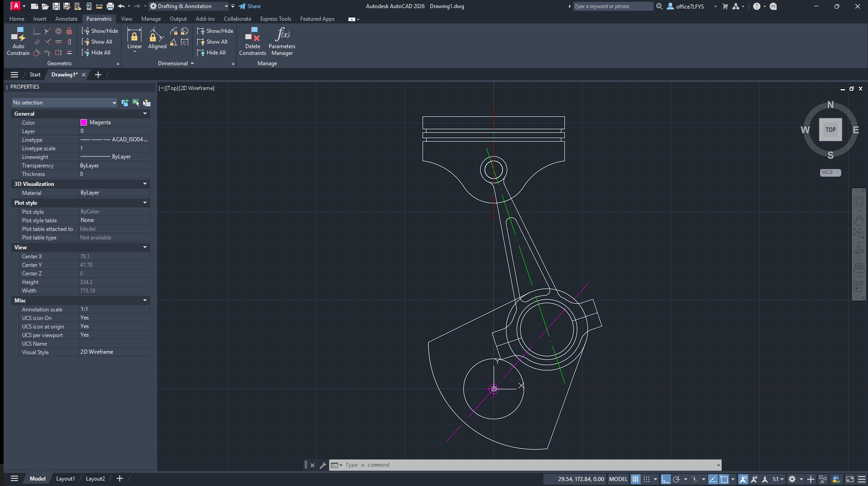
Task: Click the Open file folder icon
Action: (x=45, y=6)
